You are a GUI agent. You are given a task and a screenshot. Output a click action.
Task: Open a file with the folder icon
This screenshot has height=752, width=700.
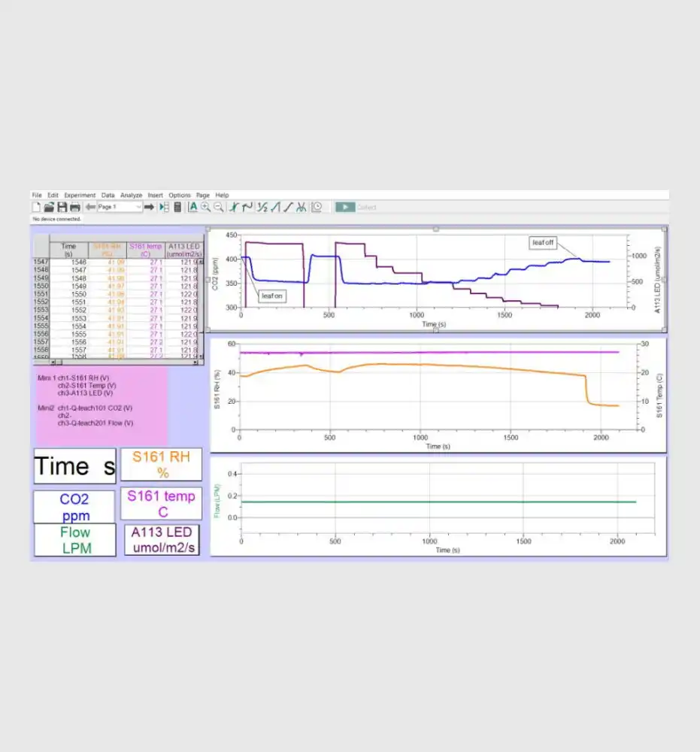49,207
